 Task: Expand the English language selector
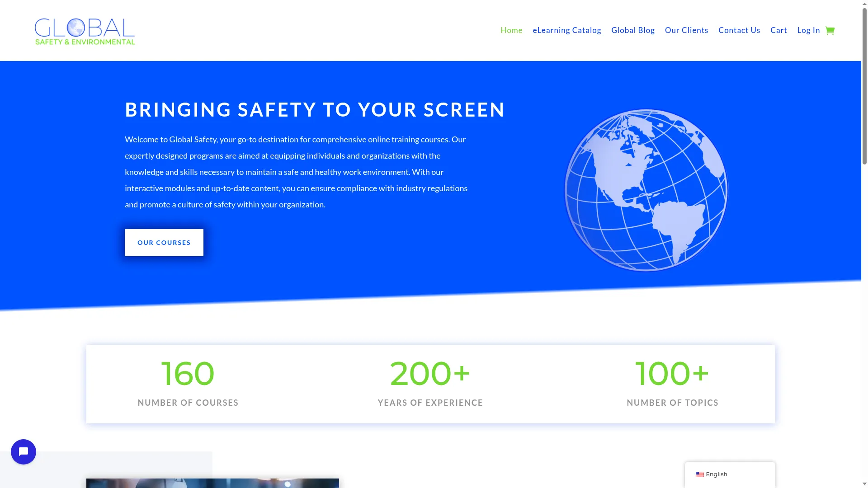730,474
